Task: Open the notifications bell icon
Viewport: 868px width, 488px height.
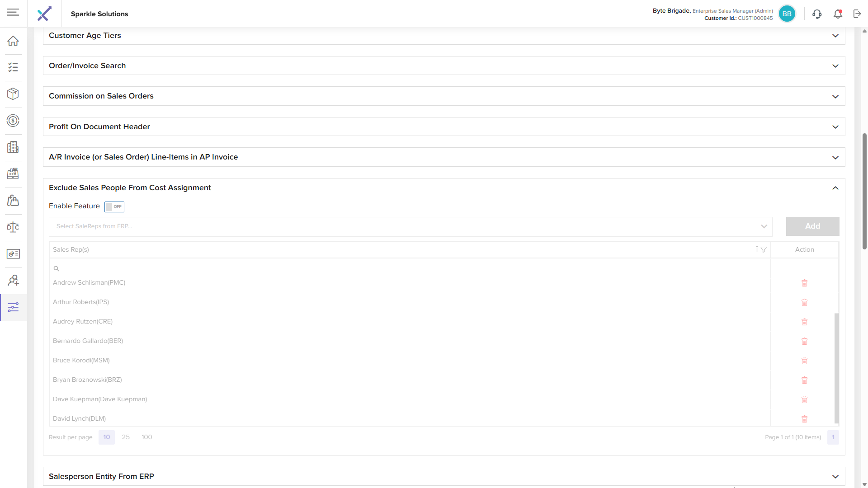Action: click(838, 14)
